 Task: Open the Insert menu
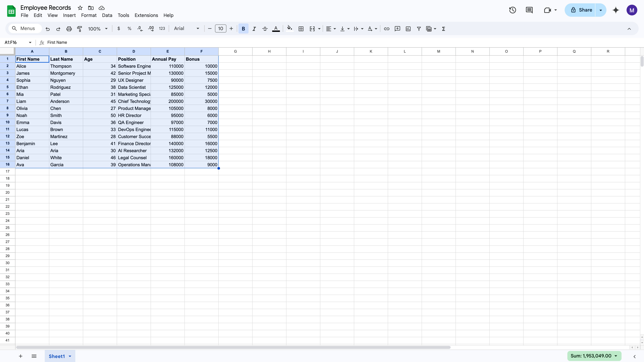[x=69, y=15]
